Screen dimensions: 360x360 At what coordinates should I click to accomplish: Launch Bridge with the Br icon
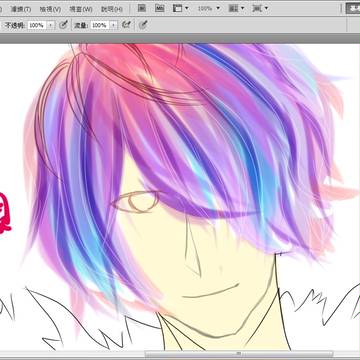tap(142, 8)
